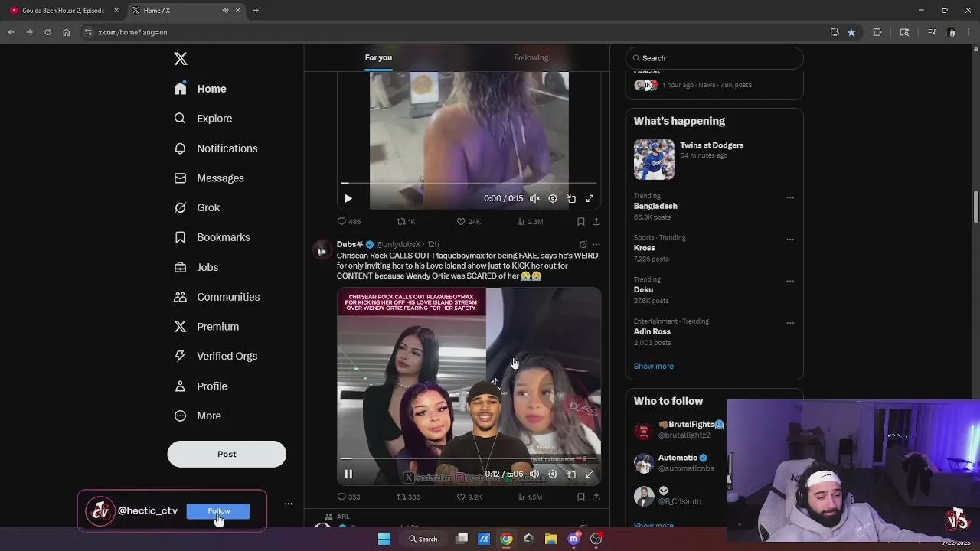Viewport: 980px width, 551px height.
Task: Open more options for the Deku trend
Action: [x=790, y=282]
